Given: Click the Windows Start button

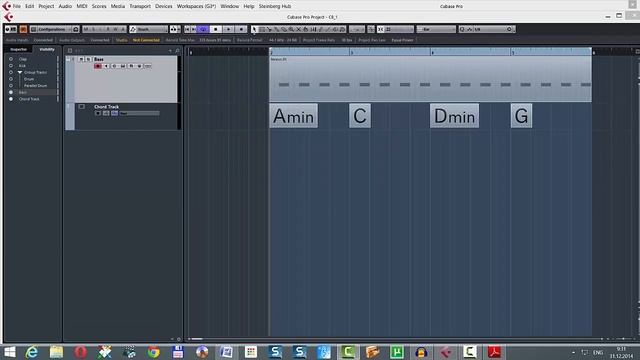Looking at the screenshot, I should click(9, 352).
